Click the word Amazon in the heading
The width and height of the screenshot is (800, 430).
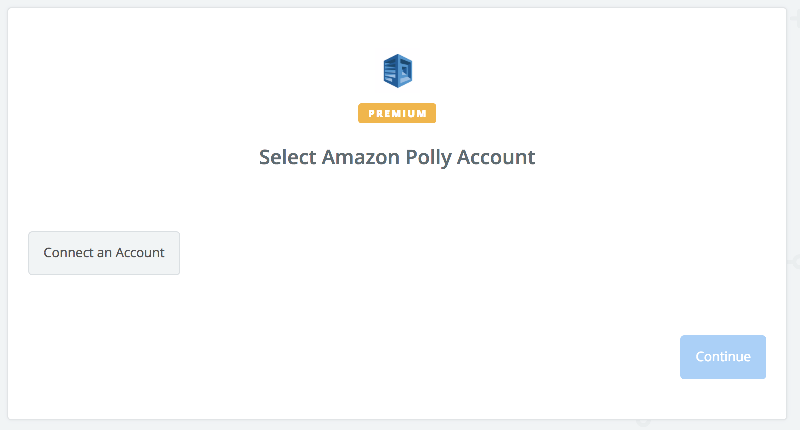tap(361, 157)
